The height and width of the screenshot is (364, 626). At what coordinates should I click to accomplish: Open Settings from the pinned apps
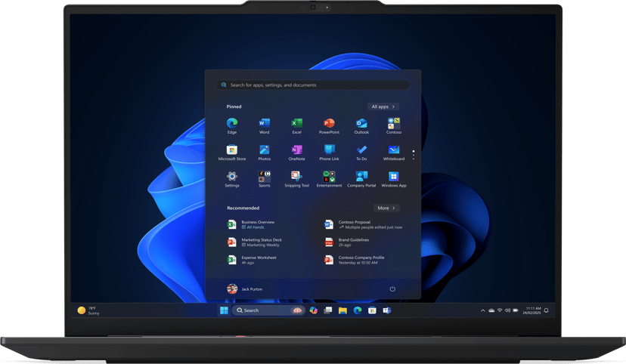(x=232, y=180)
